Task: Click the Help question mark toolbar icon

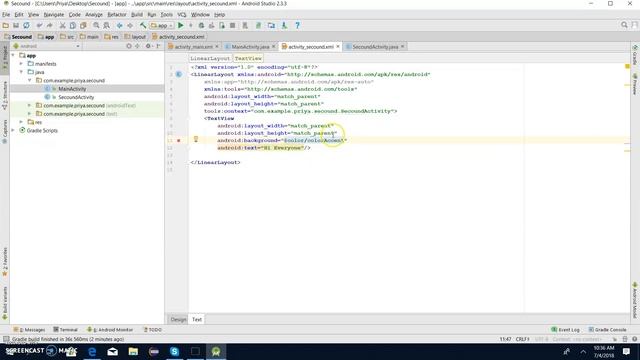Action: point(298,25)
